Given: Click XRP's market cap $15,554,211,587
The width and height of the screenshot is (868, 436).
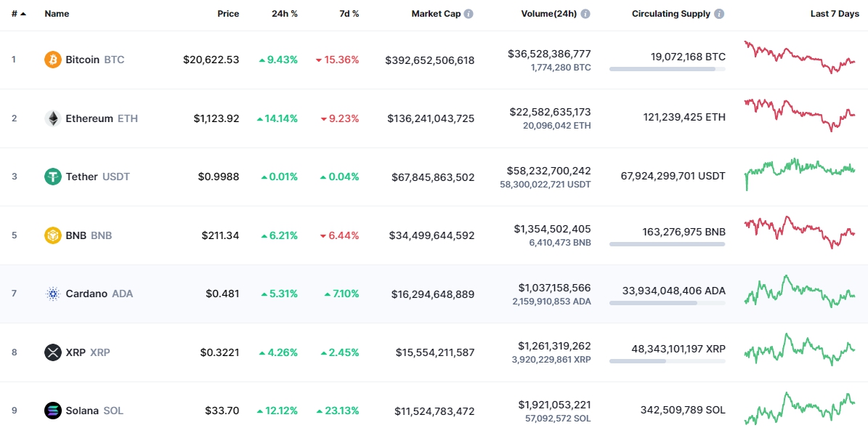Looking at the screenshot, I should click(435, 352).
